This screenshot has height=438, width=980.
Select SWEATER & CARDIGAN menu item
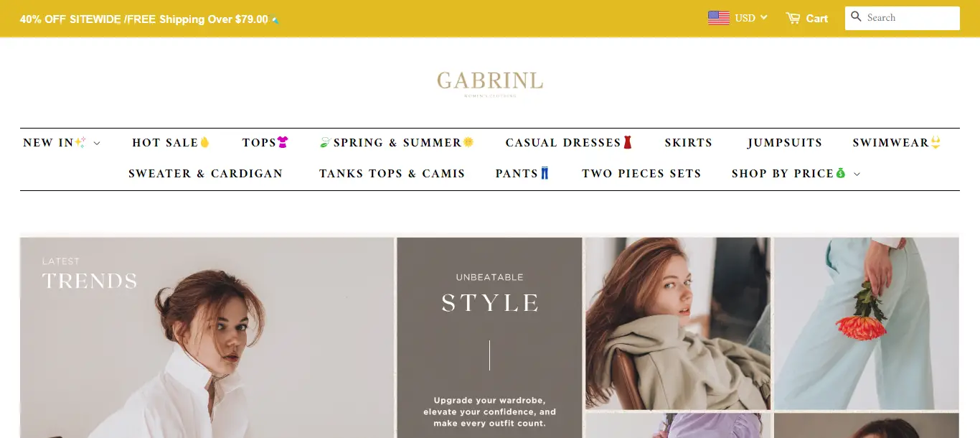point(205,173)
